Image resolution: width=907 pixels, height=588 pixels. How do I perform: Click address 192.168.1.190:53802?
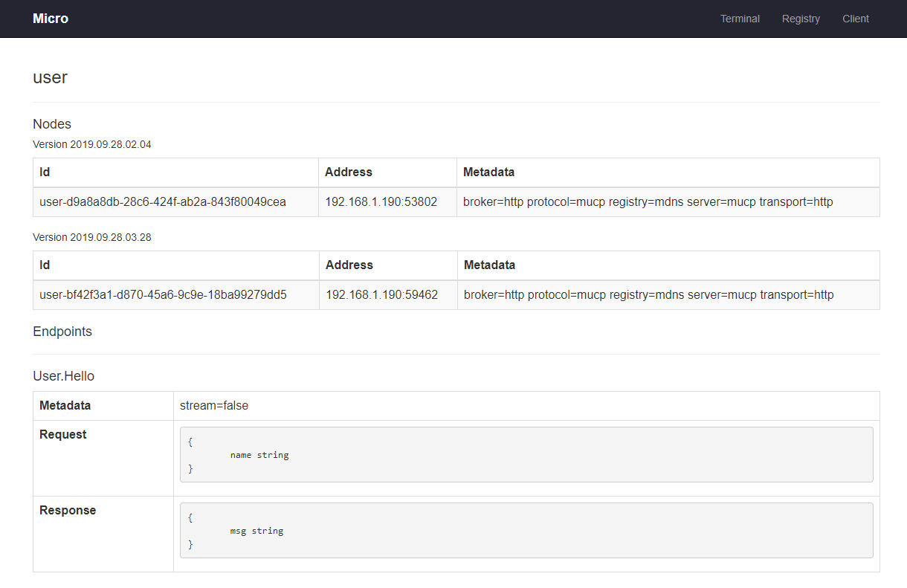coord(381,201)
